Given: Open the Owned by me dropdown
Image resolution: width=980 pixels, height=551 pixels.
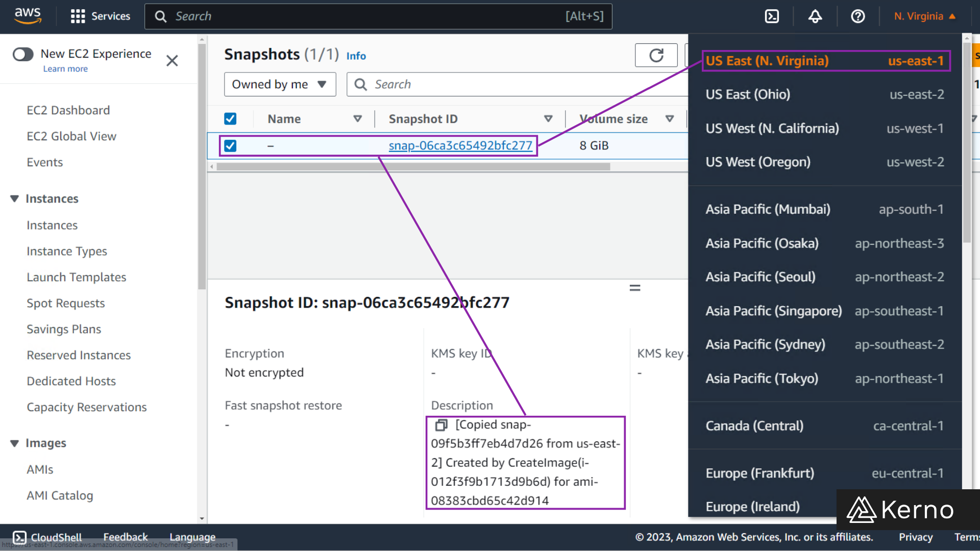Looking at the screenshot, I should coord(280,84).
